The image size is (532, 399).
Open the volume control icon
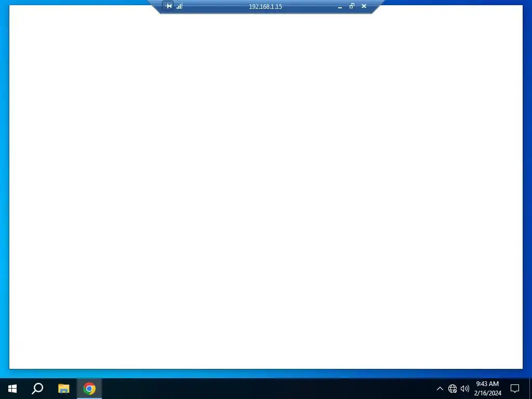[465, 389]
